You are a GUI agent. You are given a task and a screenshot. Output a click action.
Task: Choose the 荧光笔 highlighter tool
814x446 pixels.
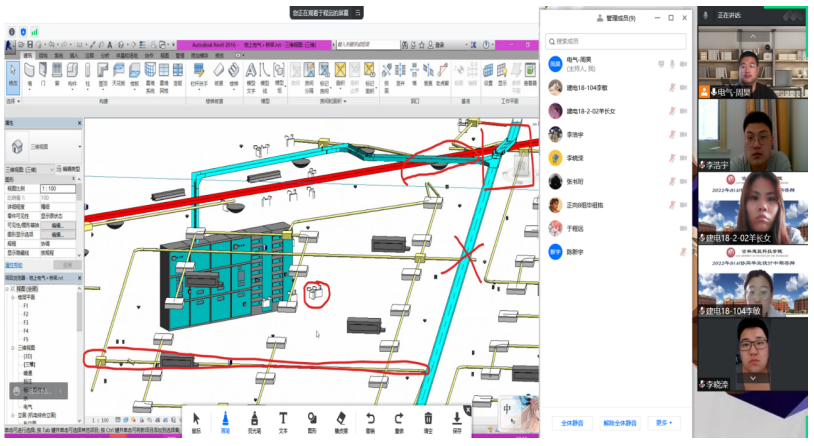point(254,421)
